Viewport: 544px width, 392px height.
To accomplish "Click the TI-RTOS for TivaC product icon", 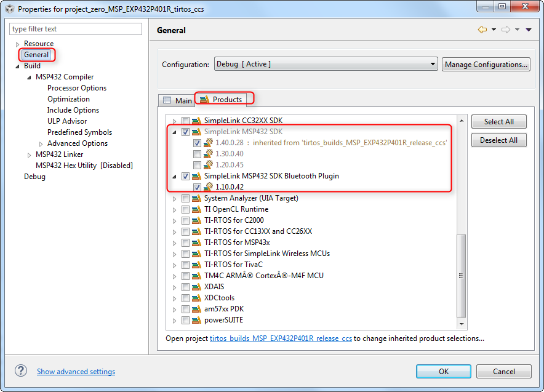I will pyautogui.click(x=197, y=265).
